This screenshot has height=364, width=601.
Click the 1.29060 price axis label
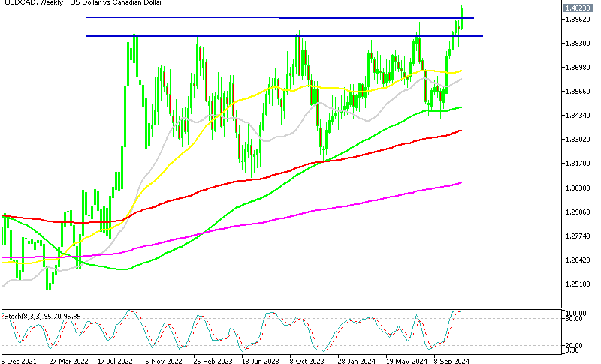click(x=578, y=212)
